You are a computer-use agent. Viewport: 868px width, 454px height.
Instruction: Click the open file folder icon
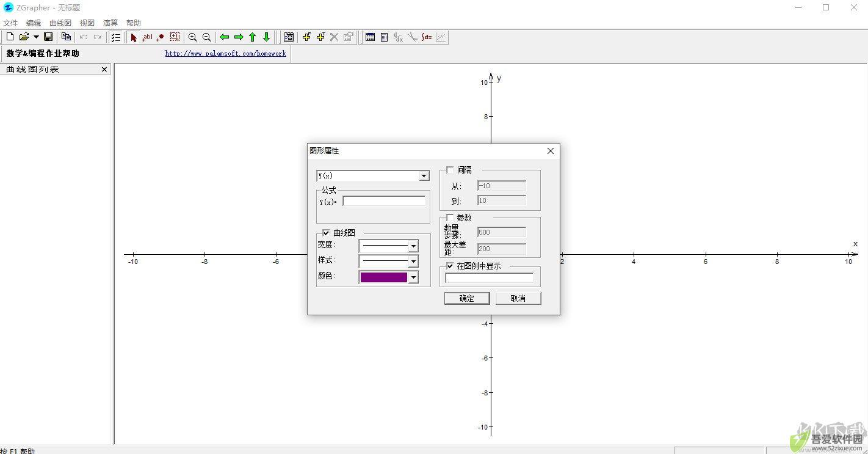tap(24, 37)
